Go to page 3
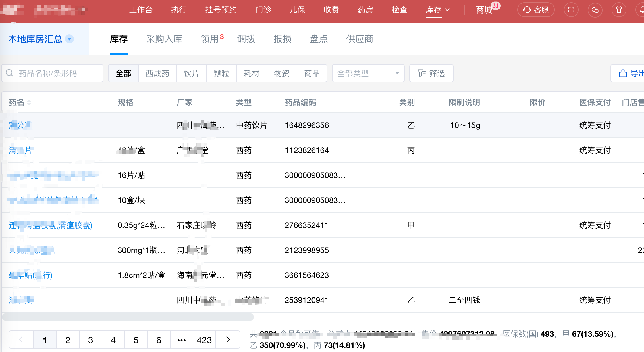Image resolution: width=644 pixels, height=352 pixels. pos(90,340)
